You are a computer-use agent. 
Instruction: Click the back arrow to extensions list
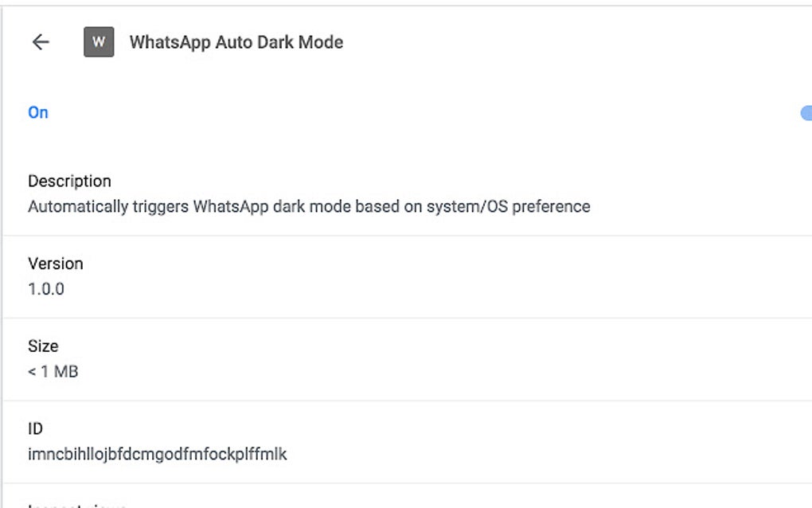point(40,42)
